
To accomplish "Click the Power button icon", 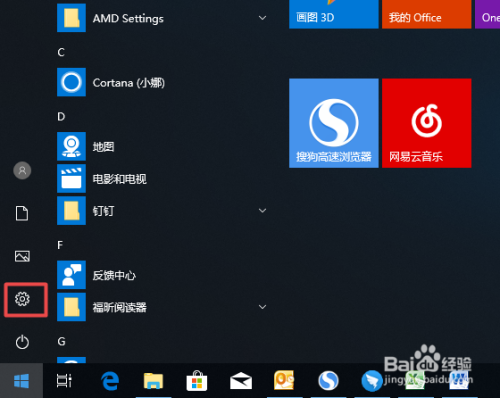I will (x=22, y=342).
